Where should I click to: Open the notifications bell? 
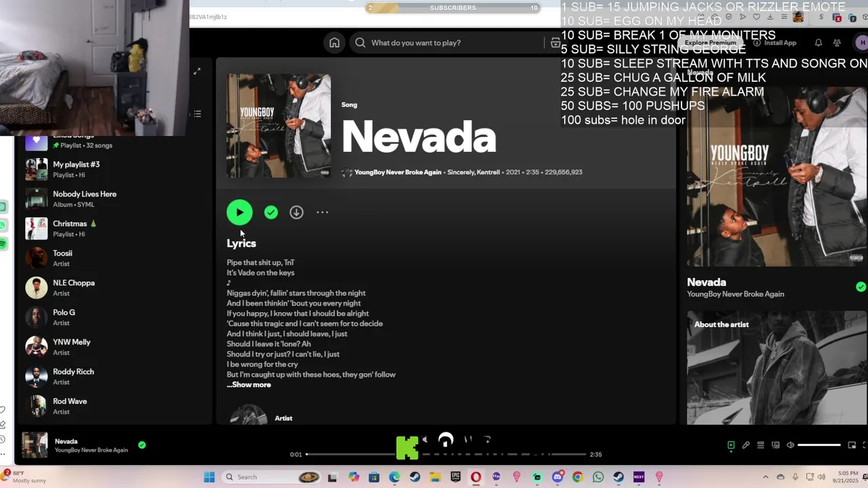point(818,43)
